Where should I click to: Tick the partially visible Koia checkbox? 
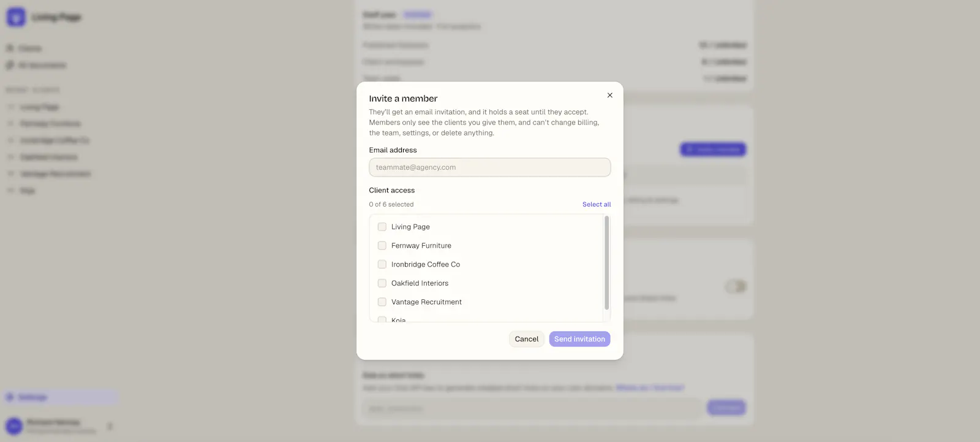tap(382, 319)
